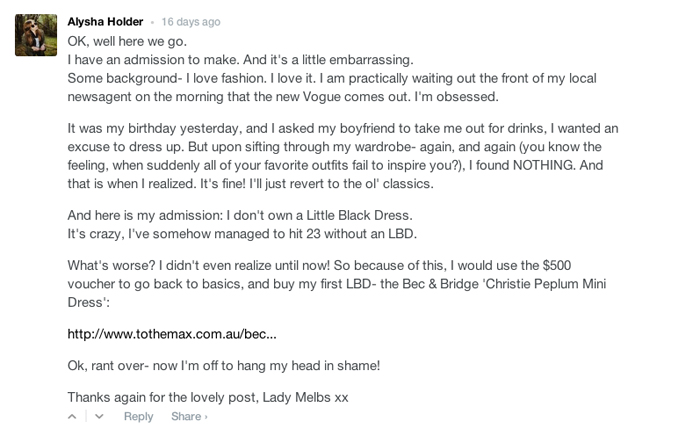700x429 pixels.
Task: Click the 'Ok, rant over' sentence
Action: tap(224, 366)
